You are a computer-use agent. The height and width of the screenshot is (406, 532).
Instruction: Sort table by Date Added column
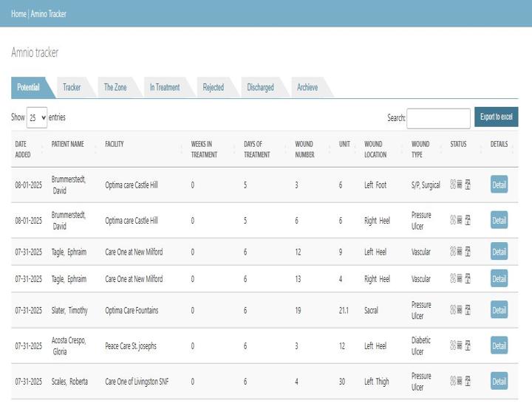coord(25,149)
